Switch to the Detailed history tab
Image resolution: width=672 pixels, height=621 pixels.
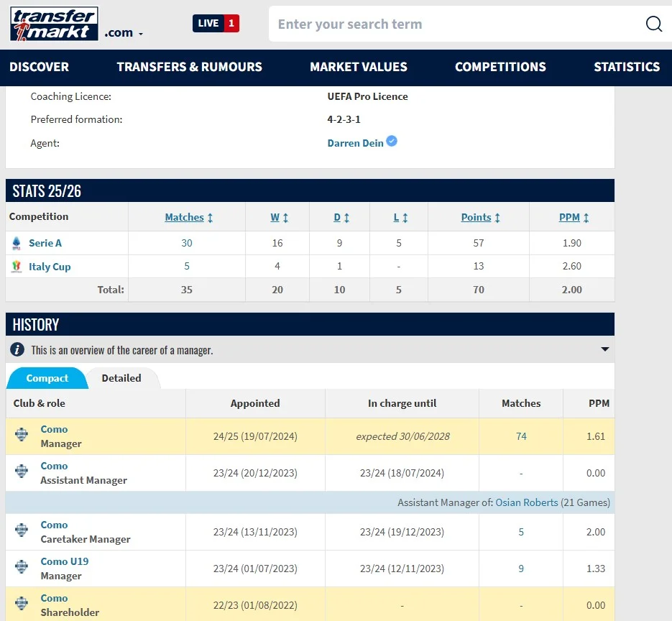click(121, 378)
